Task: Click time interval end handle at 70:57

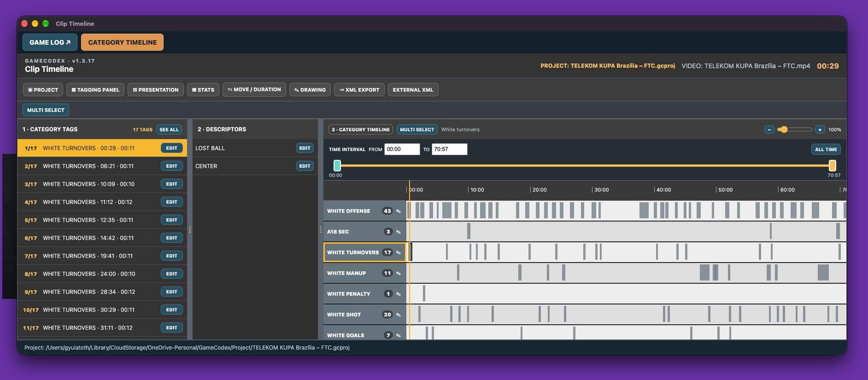Action: pyautogui.click(x=833, y=165)
